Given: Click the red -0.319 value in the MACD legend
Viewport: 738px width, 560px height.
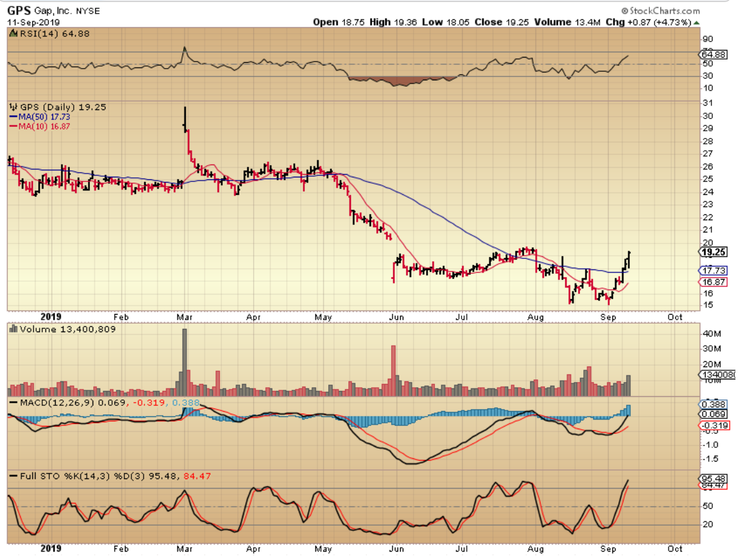Looking at the screenshot, I should point(149,403).
